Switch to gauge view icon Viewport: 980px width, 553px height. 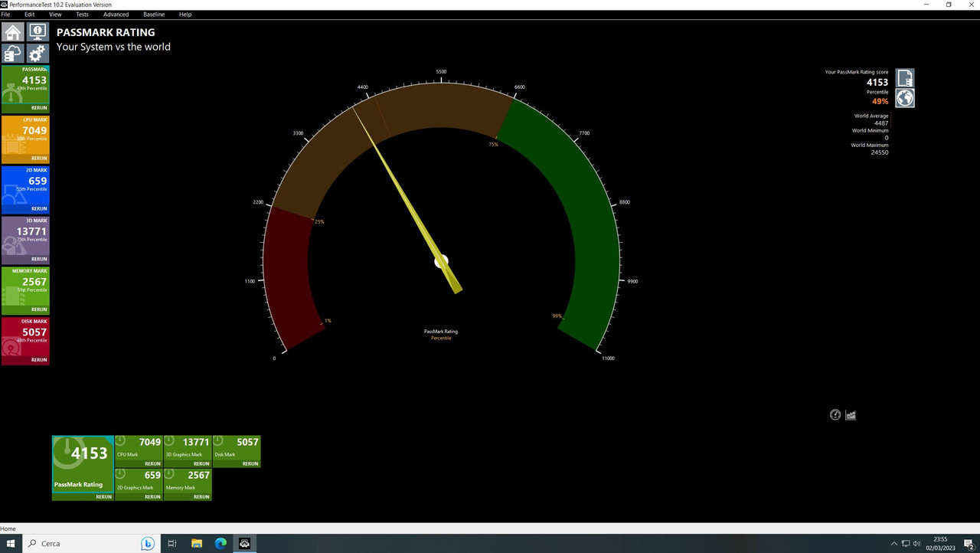pyautogui.click(x=835, y=415)
